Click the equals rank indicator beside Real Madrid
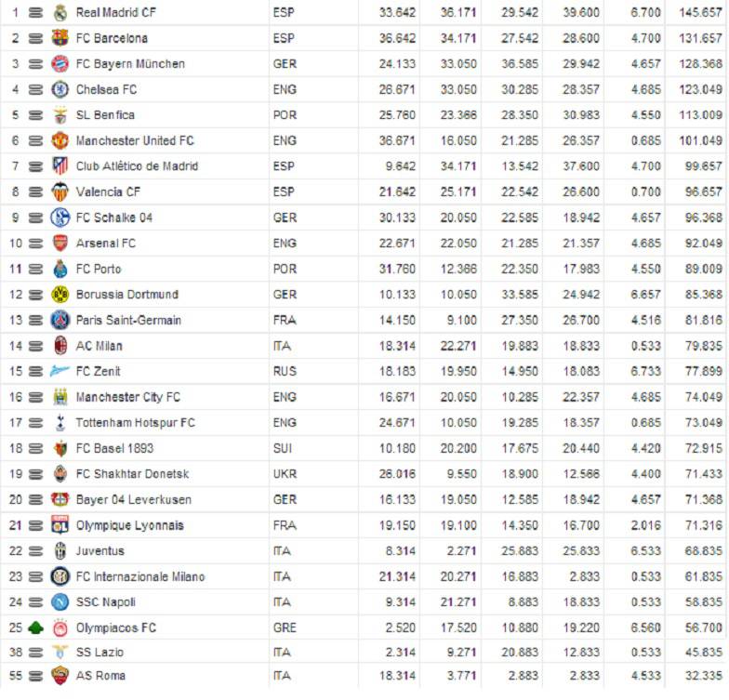729x700 pixels. (x=35, y=13)
